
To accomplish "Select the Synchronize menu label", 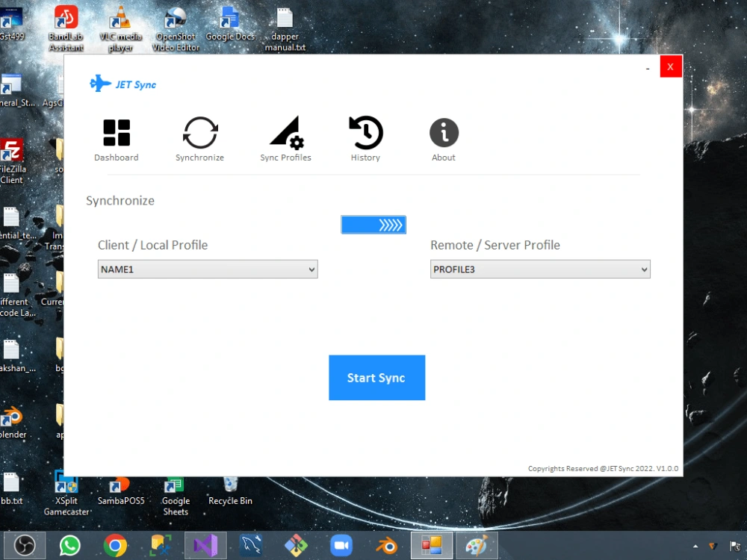I will pyautogui.click(x=199, y=158).
